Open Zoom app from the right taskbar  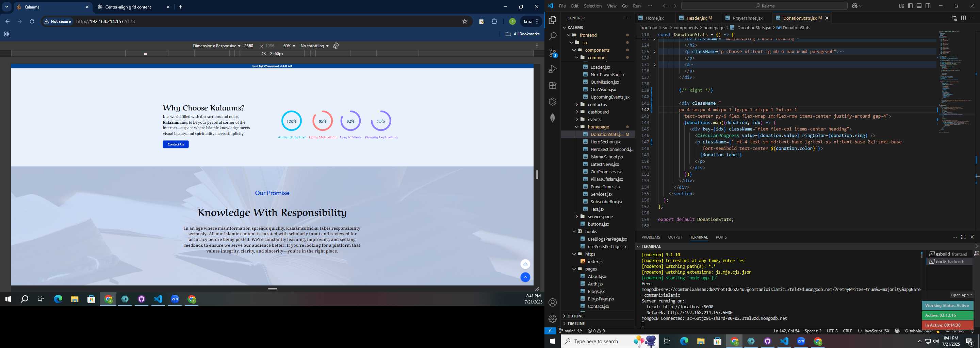point(801,342)
